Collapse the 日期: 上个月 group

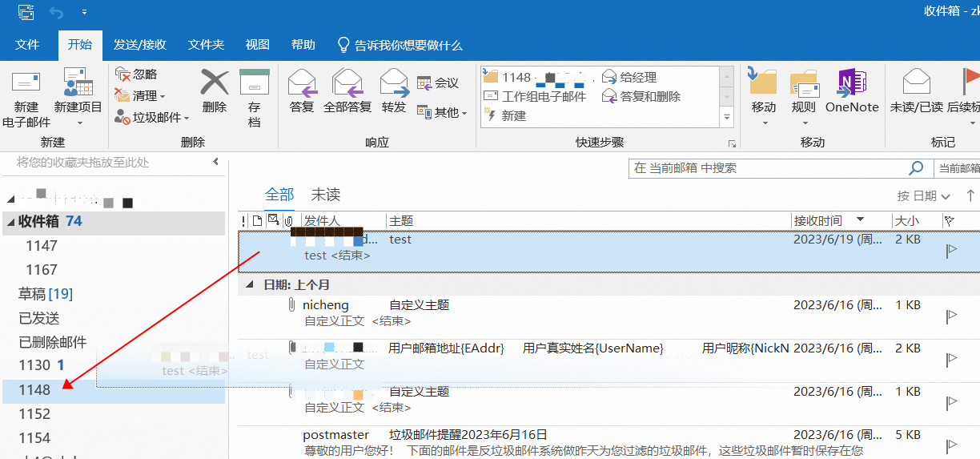(x=250, y=285)
